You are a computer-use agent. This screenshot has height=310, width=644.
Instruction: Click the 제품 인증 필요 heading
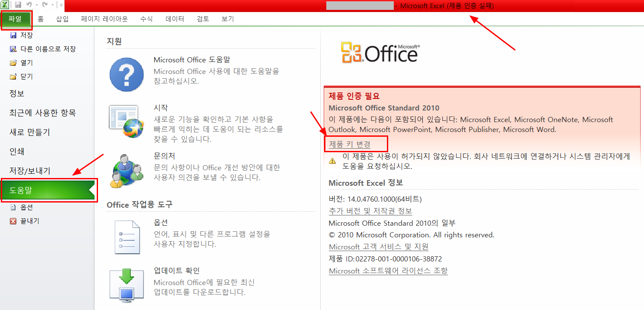(x=354, y=96)
